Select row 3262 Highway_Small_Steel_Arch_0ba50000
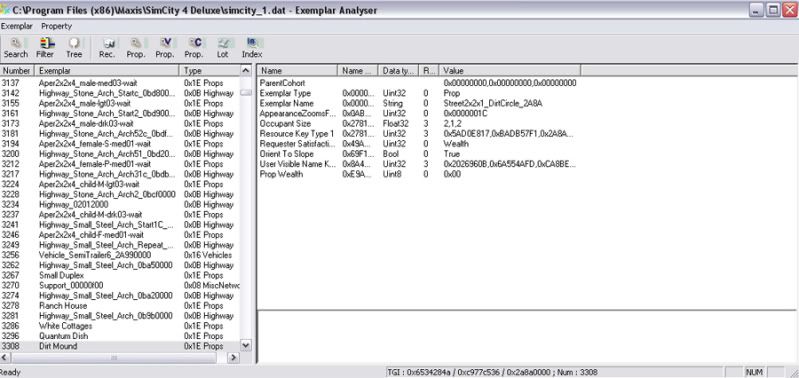 [120, 265]
